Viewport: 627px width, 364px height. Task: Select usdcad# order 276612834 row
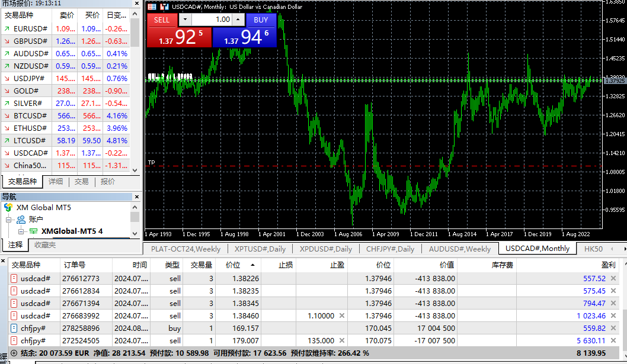(x=313, y=291)
